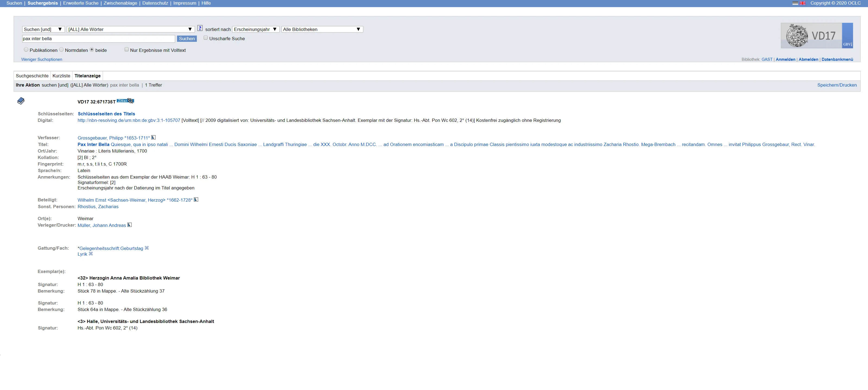Viewport: 868px width, 390px height.
Task: Expand the [ALL] Alle Wörter dropdown
Action: point(130,29)
